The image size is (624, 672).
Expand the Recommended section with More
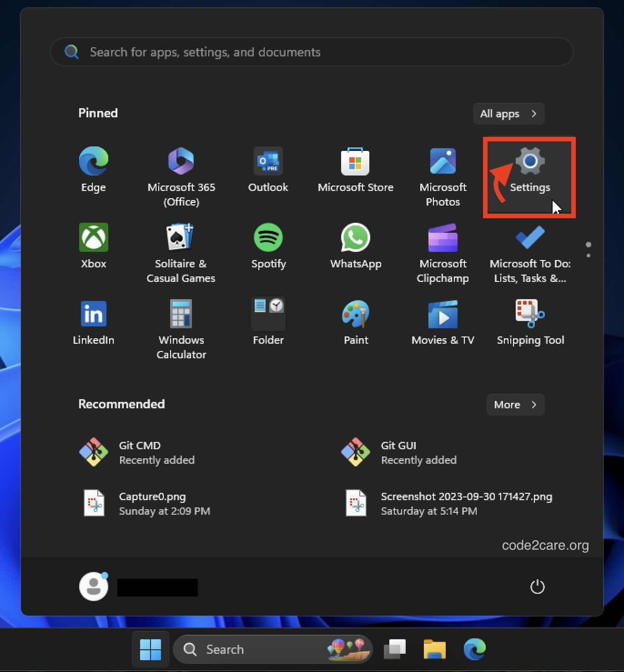(x=515, y=405)
